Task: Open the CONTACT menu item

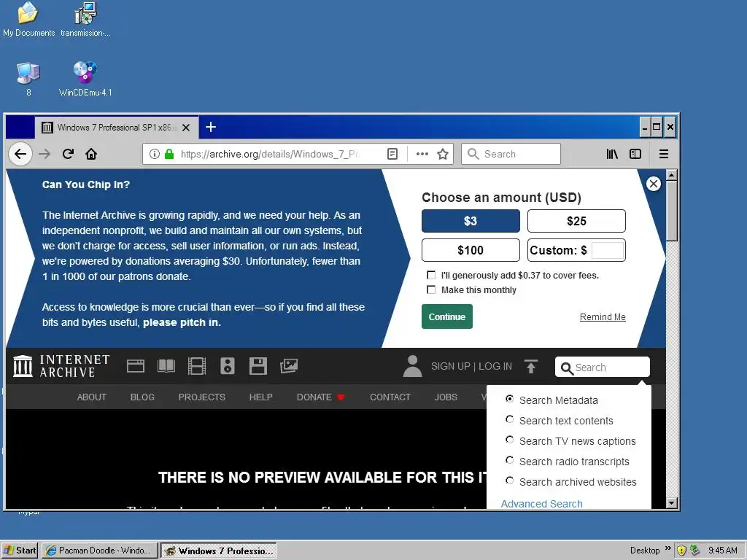Action: [x=390, y=397]
